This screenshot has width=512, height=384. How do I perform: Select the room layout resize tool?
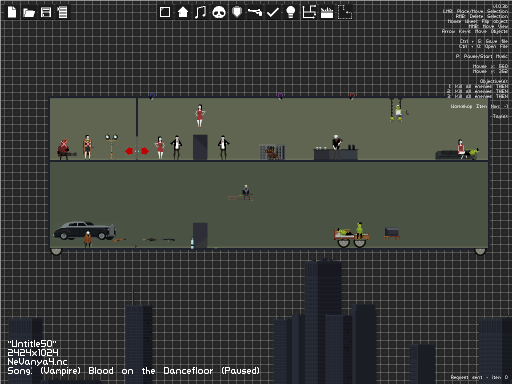click(309, 12)
